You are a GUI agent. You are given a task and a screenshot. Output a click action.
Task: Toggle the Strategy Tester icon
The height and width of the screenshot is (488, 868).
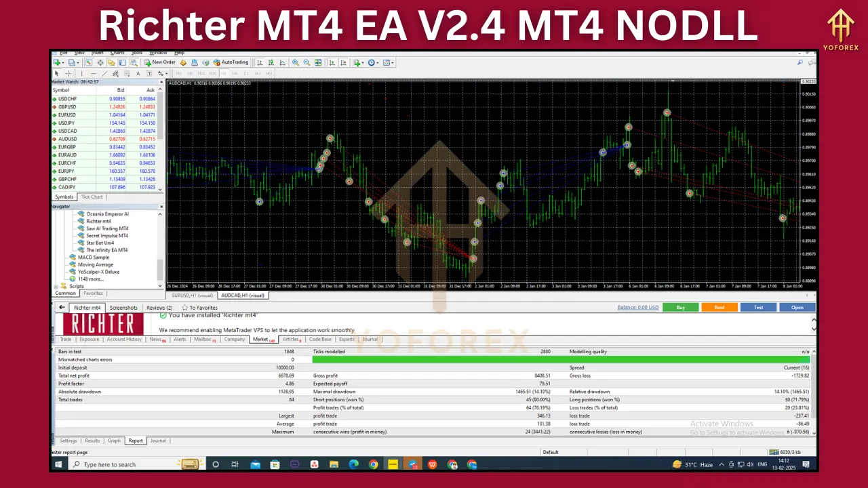134,62
